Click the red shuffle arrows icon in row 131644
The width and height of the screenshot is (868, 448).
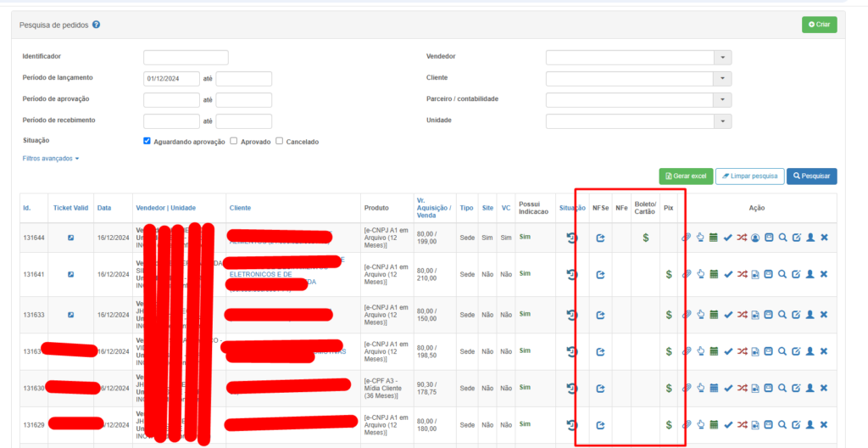(x=742, y=238)
